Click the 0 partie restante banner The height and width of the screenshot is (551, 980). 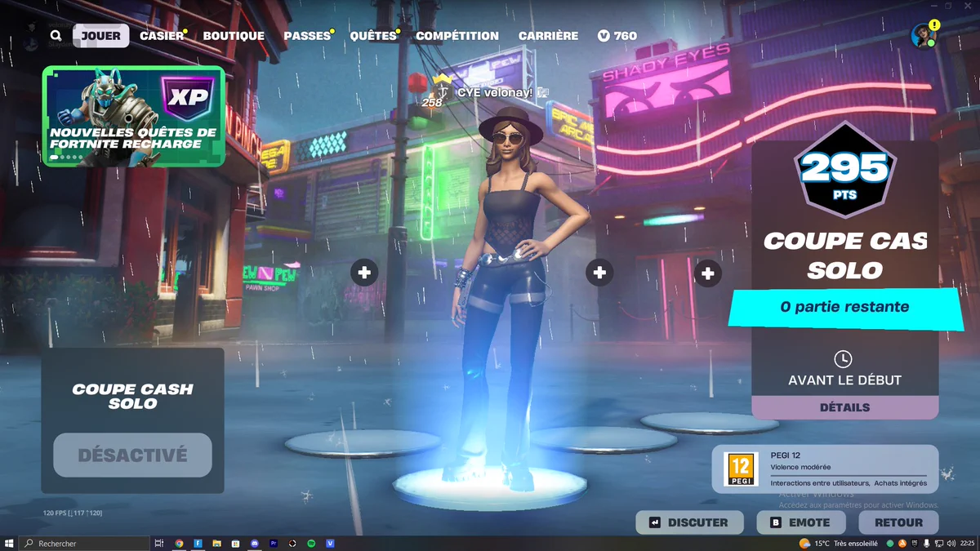point(844,307)
